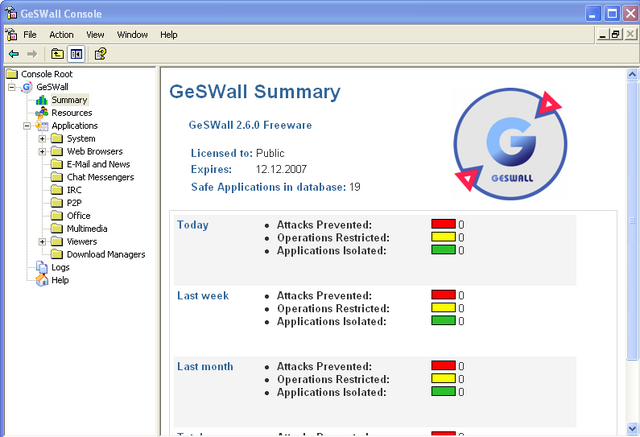Screen dimensions: 640x437
Task: Click the Summary bar chart icon
Action: point(42,100)
